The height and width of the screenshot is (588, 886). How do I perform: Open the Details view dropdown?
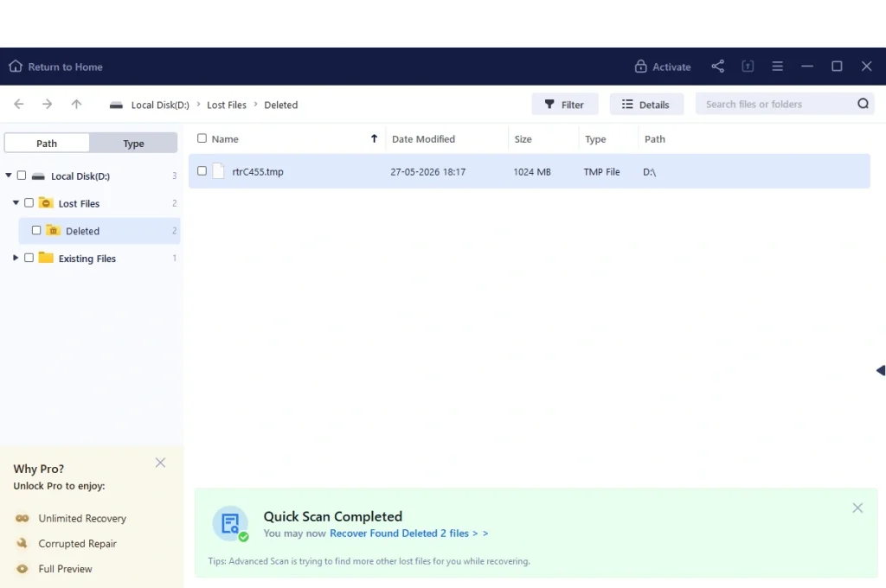click(646, 104)
